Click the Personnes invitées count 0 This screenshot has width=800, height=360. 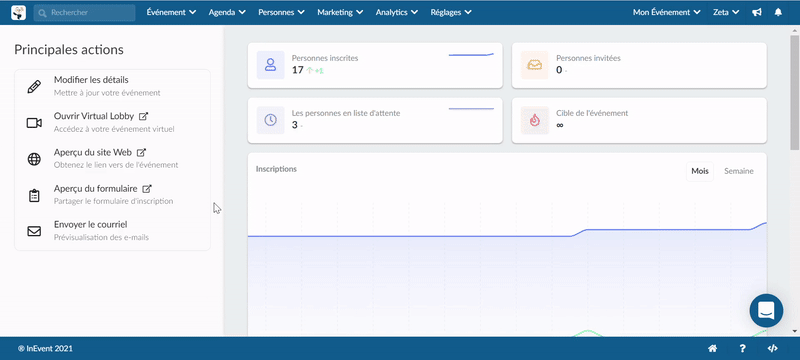pos(559,70)
